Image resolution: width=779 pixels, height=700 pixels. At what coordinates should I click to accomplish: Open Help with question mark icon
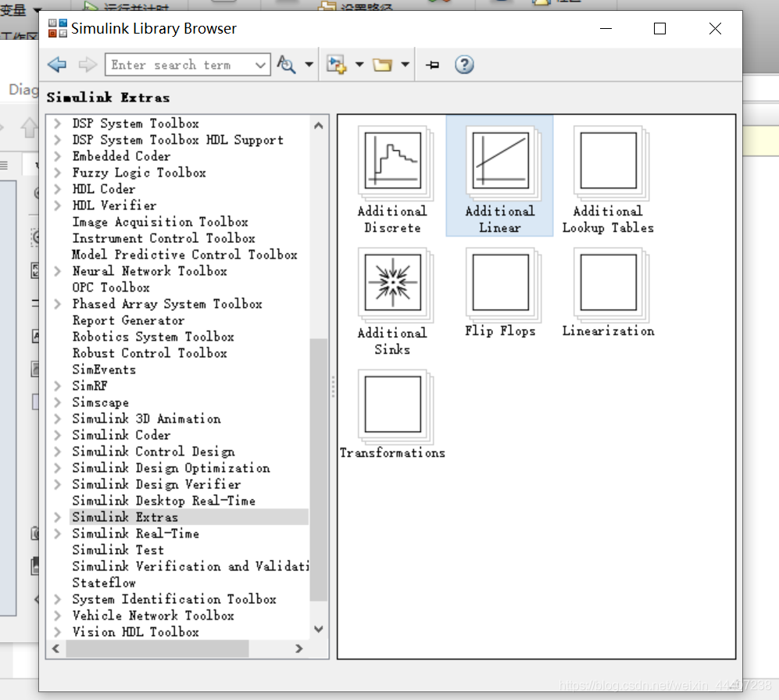point(464,65)
